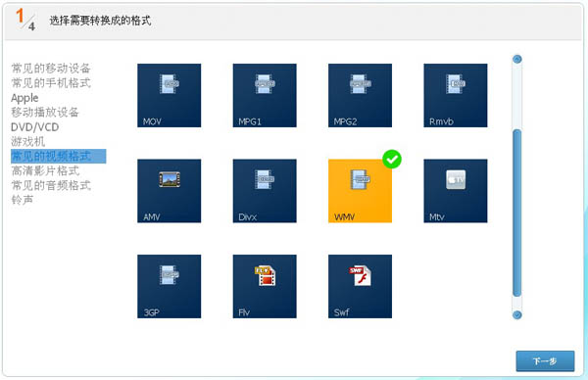This screenshot has width=588, height=380.
Task: Select the 3GP format tile
Action: coord(170,287)
